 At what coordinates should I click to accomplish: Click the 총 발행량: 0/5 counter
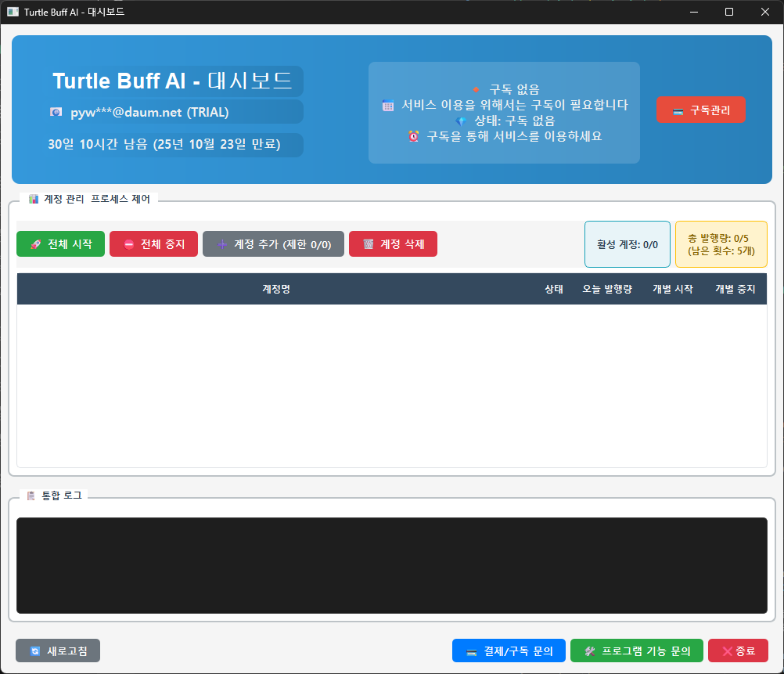(x=721, y=244)
